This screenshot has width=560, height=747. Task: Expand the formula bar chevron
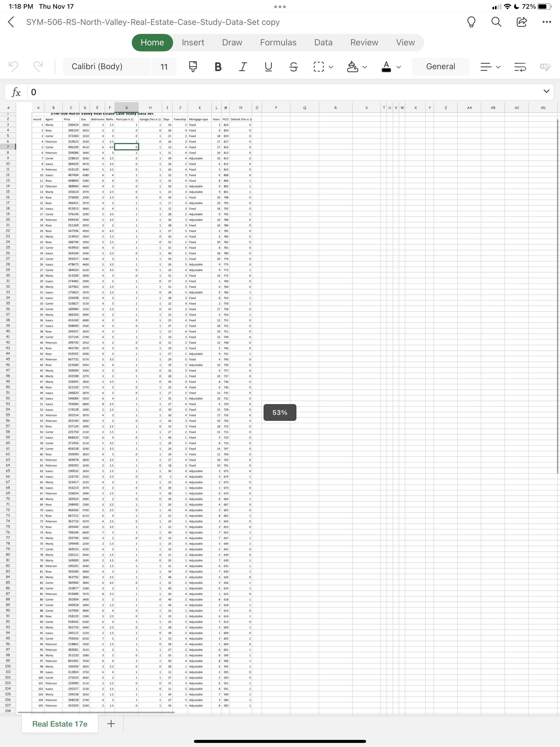(x=546, y=91)
